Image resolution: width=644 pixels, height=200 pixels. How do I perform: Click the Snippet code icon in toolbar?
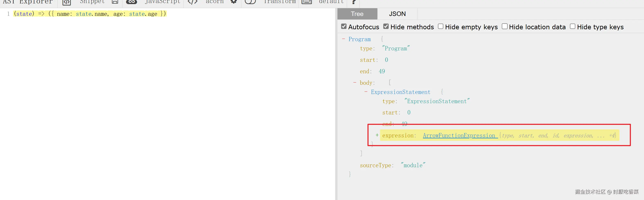point(67,2)
